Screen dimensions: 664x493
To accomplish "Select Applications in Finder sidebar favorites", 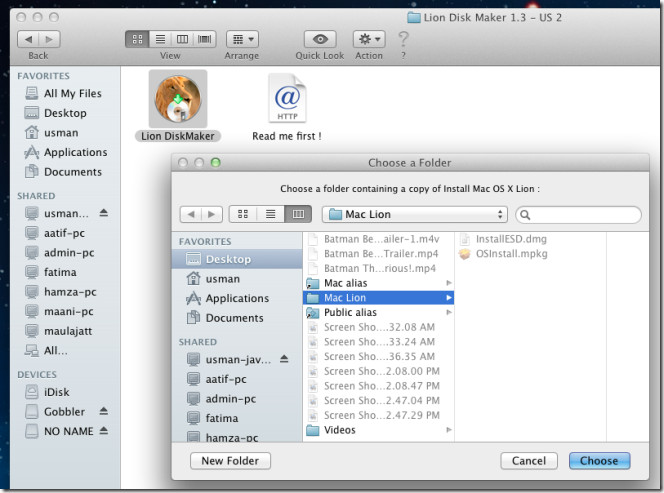I will point(75,152).
